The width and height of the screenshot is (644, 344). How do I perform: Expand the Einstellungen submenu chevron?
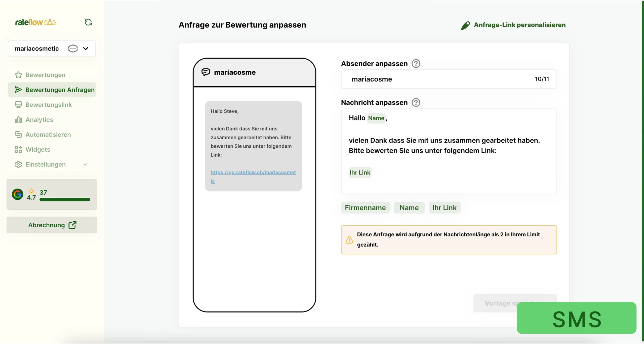tap(85, 164)
